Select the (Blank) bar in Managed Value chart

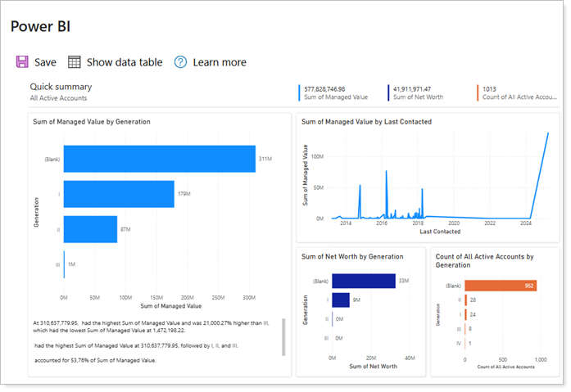point(159,159)
